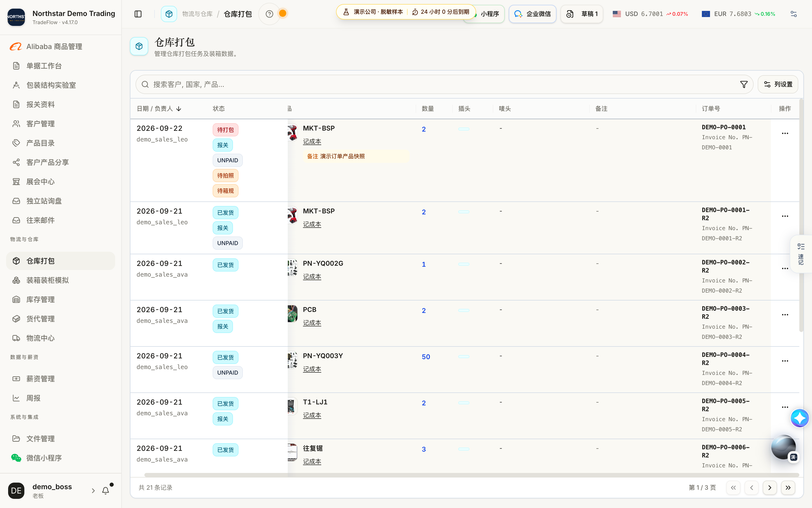Open the help question-mark icon

click(x=269, y=14)
